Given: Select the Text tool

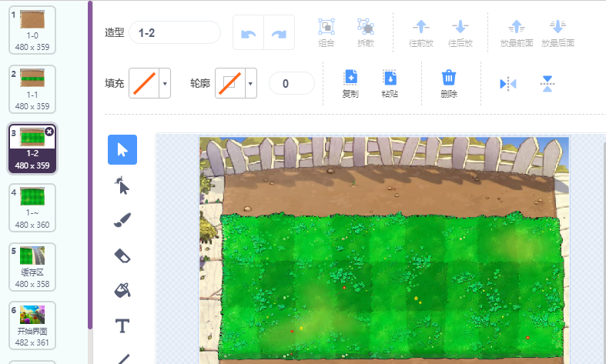Looking at the screenshot, I should click(x=122, y=326).
